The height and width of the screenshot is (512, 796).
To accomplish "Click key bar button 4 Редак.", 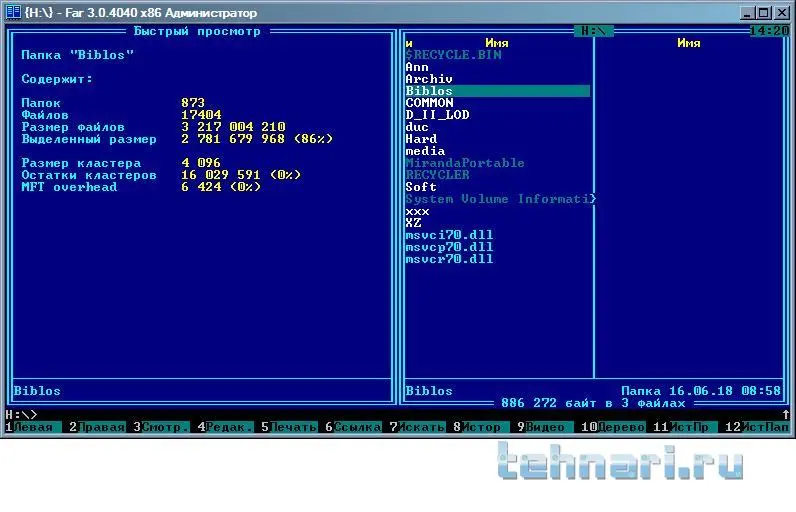I will pyautogui.click(x=225, y=427).
